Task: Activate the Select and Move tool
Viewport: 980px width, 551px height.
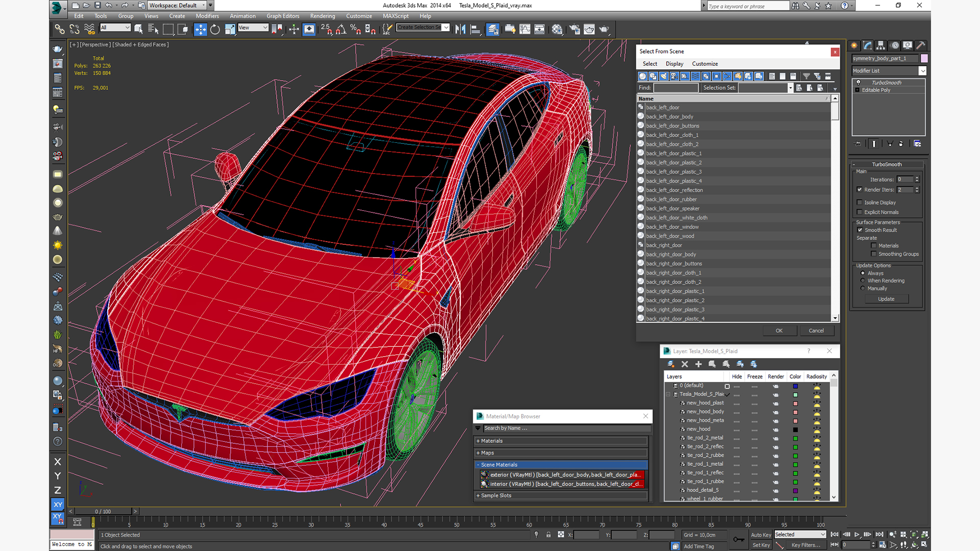Action: click(x=201, y=30)
